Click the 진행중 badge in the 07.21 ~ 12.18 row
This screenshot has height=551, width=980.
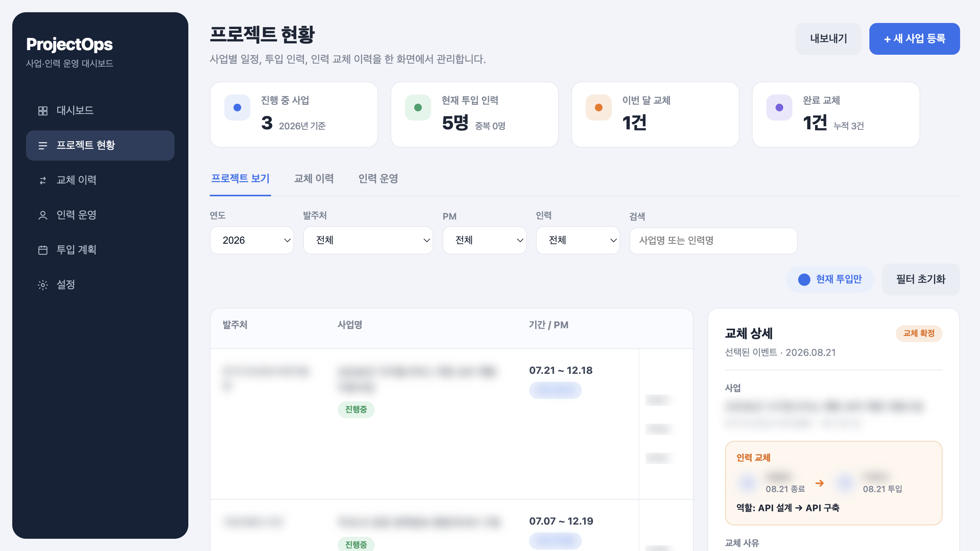point(356,409)
